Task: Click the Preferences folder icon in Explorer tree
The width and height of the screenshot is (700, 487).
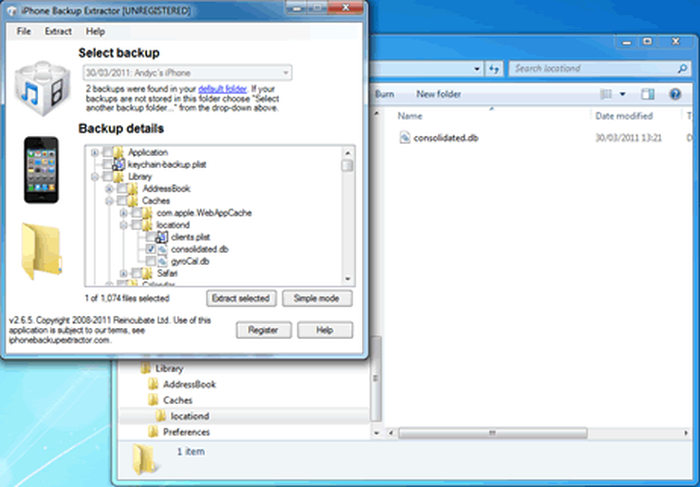Action: pyautogui.click(x=153, y=432)
